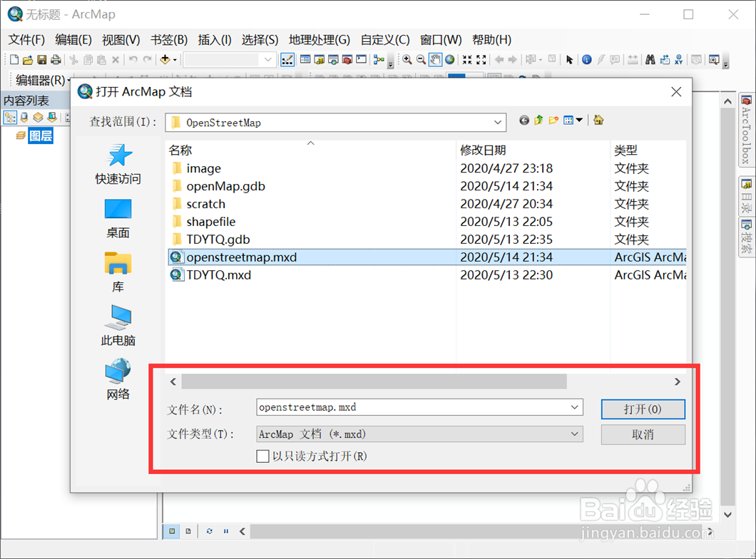Screen dimensions: 756x559
Task: Toggle the Editor toolbar icon
Action: pyautogui.click(x=287, y=59)
